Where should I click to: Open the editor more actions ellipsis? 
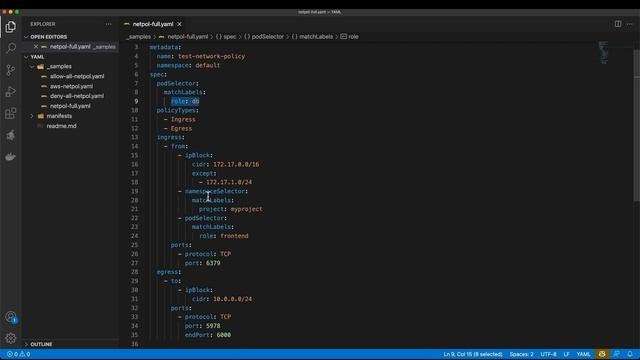[x=629, y=24]
